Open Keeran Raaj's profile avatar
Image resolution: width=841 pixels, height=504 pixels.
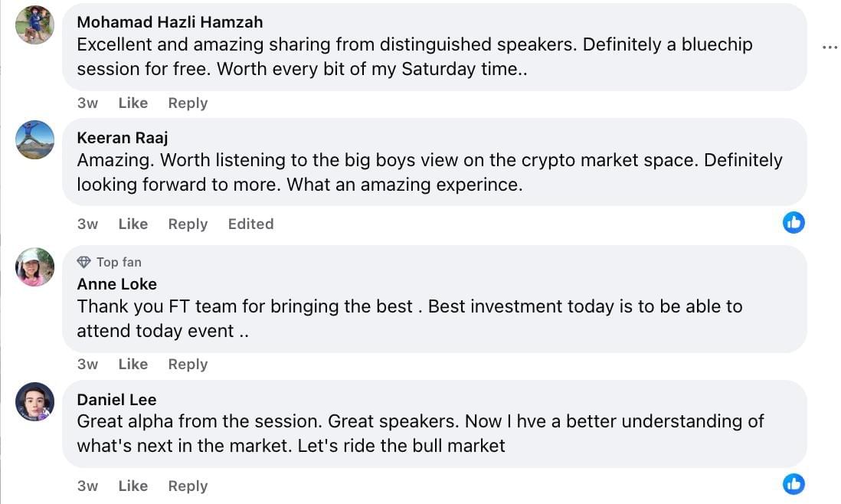point(35,140)
